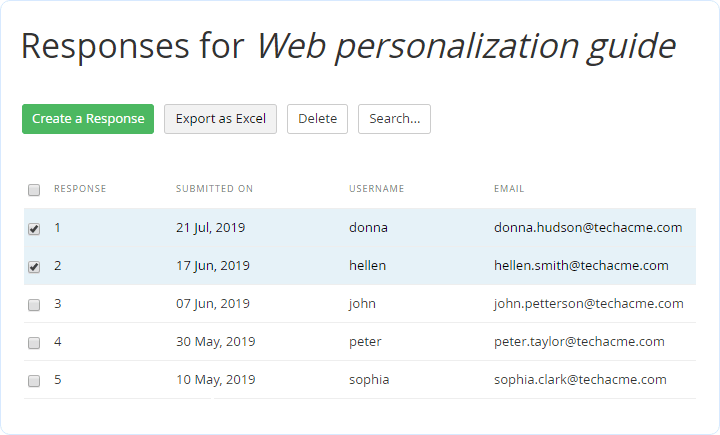Tick the checkbox for response 5
This screenshot has height=435, width=720.
(34, 381)
